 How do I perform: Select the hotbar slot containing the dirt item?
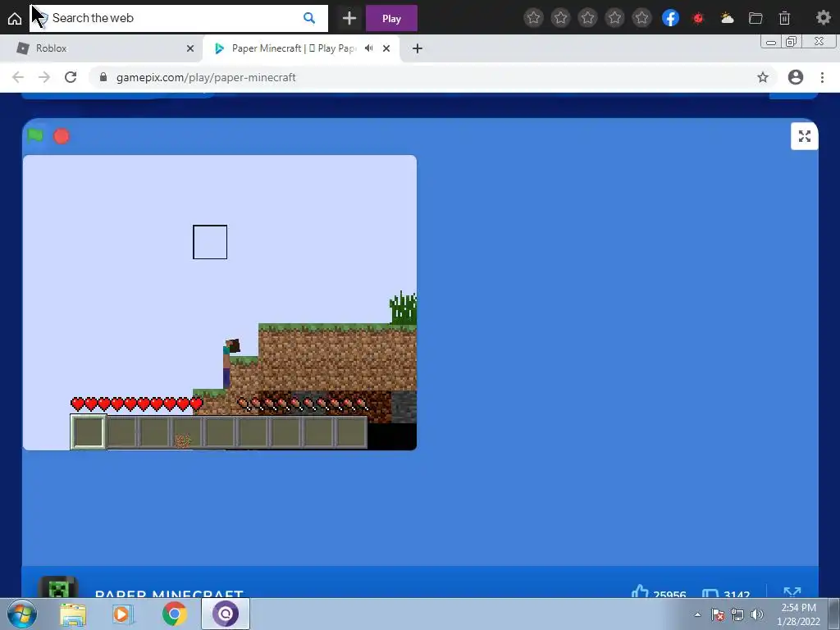click(x=185, y=431)
